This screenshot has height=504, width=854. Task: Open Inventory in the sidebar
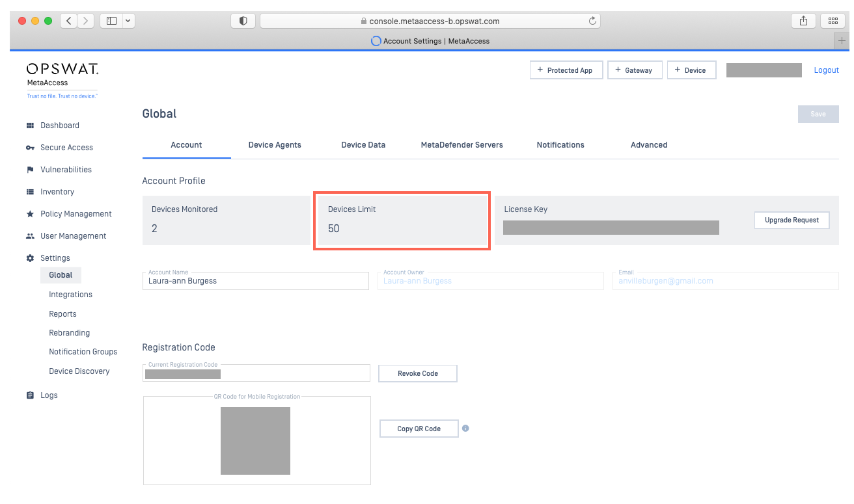(57, 192)
